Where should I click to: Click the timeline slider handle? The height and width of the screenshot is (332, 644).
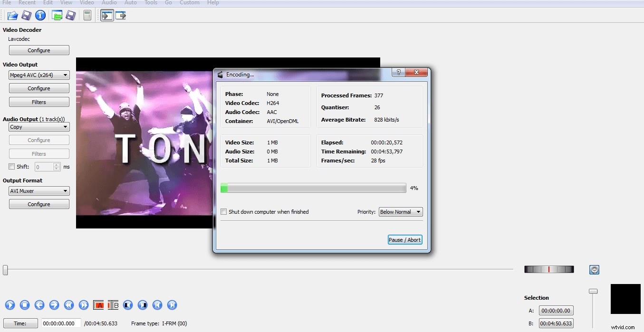[5, 270]
